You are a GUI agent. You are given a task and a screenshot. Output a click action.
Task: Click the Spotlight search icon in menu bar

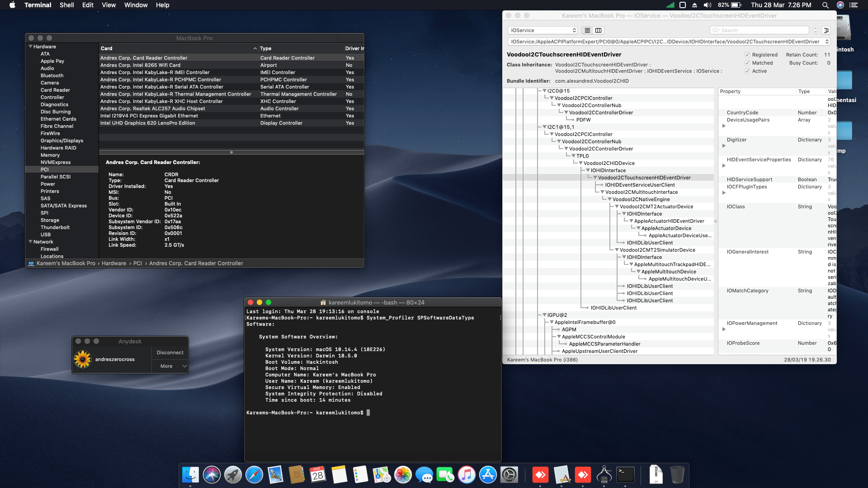tap(825, 5)
